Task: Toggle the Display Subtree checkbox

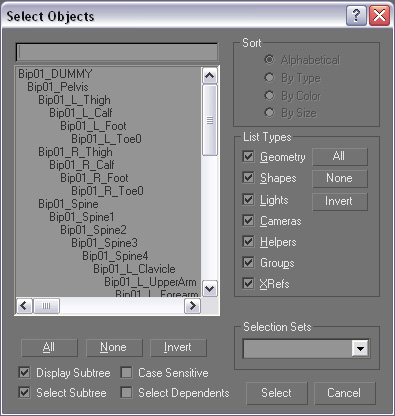Action: tap(24, 372)
